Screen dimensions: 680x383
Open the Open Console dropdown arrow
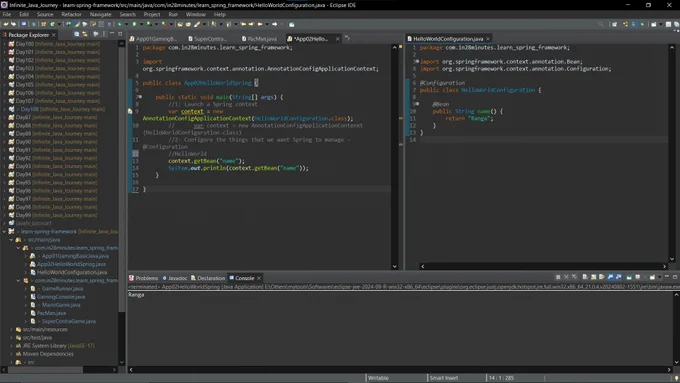[x=659, y=277]
